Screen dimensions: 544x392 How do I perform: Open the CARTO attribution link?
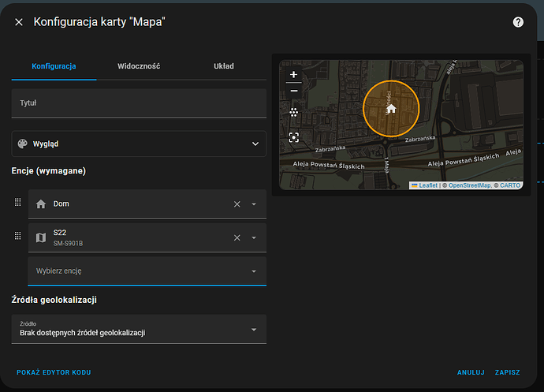point(510,185)
